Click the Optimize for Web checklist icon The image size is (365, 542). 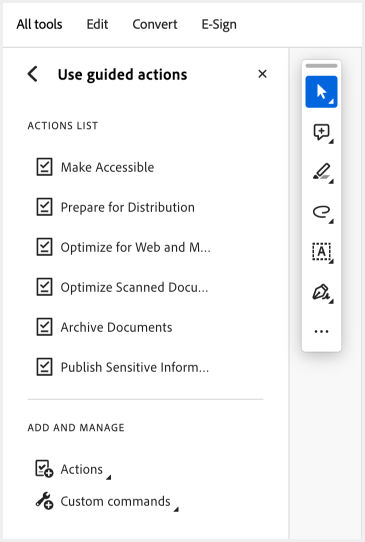coord(45,247)
